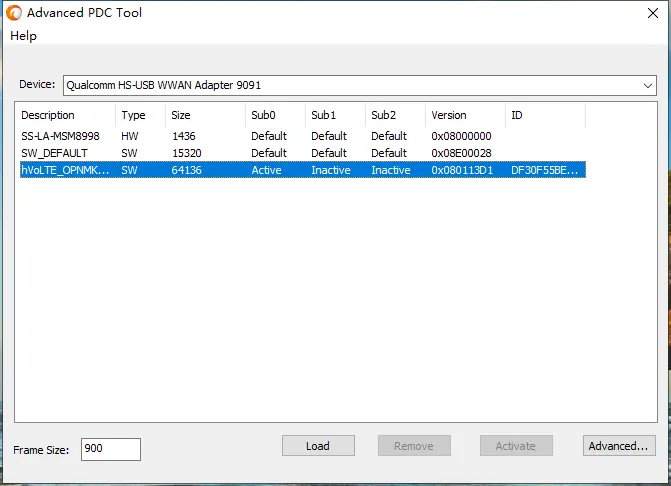Select the SW_DEFAULT configuration row

[55, 153]
